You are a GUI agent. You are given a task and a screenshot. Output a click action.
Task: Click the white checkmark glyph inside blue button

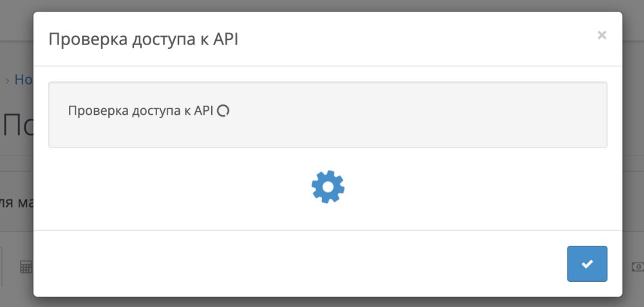click(x=587, y=264)
